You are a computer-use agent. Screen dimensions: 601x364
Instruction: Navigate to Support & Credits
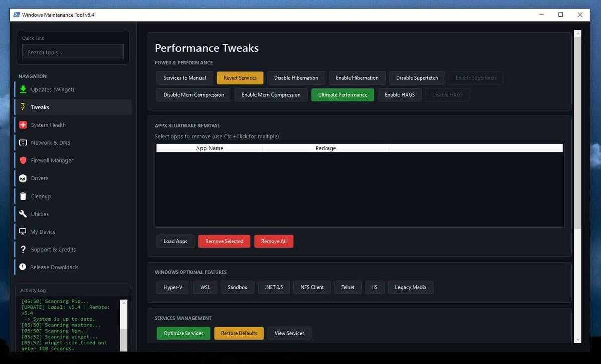[73, 249]
